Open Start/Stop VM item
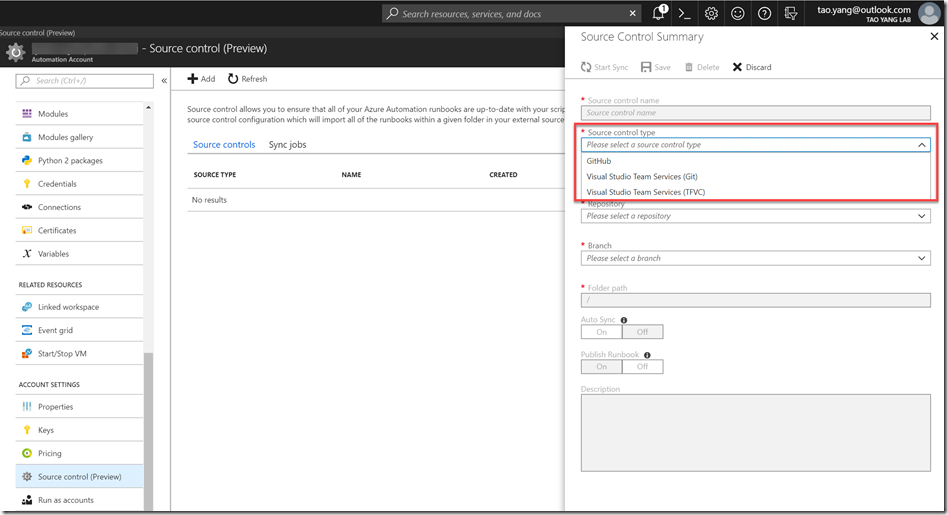This screenshot has height=515, width=948. pyautogui.click(x=79, y=354)
